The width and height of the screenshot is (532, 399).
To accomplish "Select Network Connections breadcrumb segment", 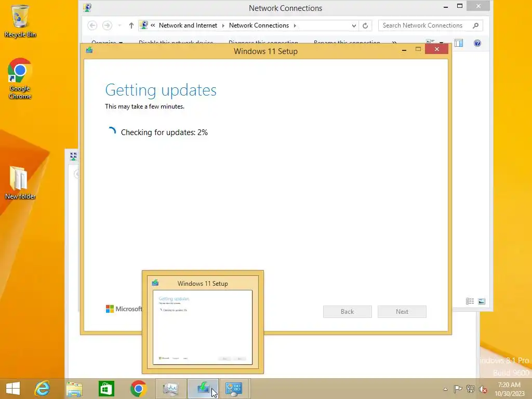I will 259,25.
